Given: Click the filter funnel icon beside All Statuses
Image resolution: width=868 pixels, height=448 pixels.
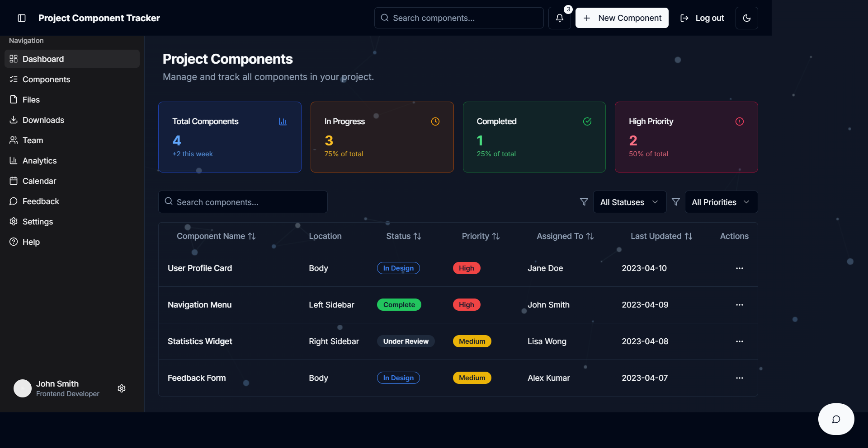Looking at the screenshot, I should click(584, 202).
